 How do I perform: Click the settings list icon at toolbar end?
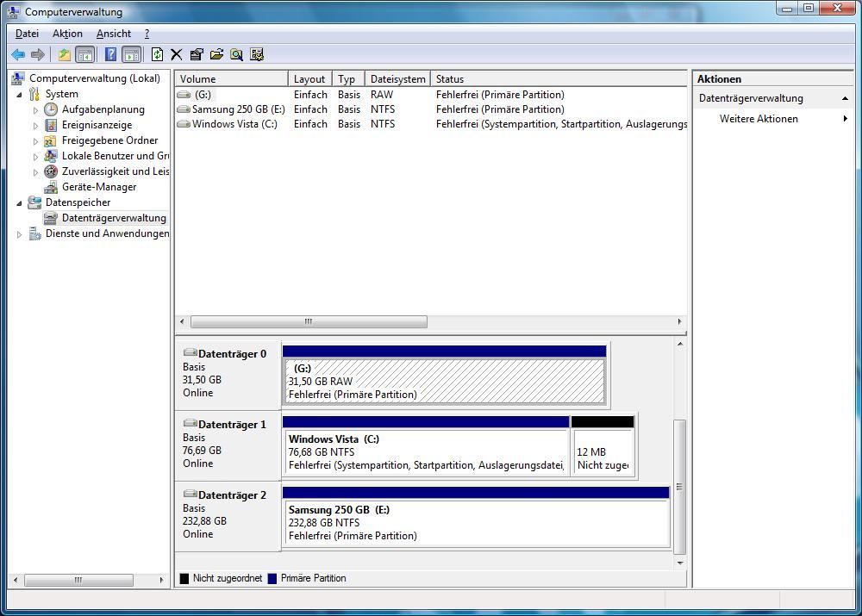coord(257,54)
